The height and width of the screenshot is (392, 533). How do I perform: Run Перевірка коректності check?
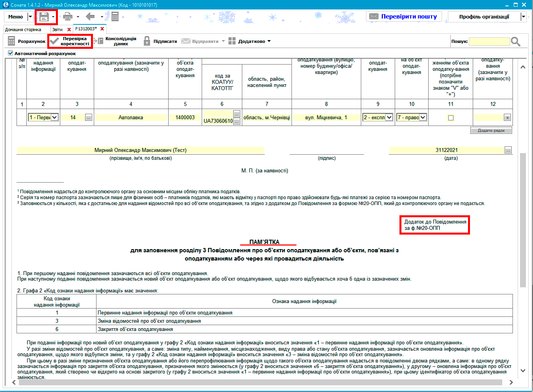click(x=71, y=41)
